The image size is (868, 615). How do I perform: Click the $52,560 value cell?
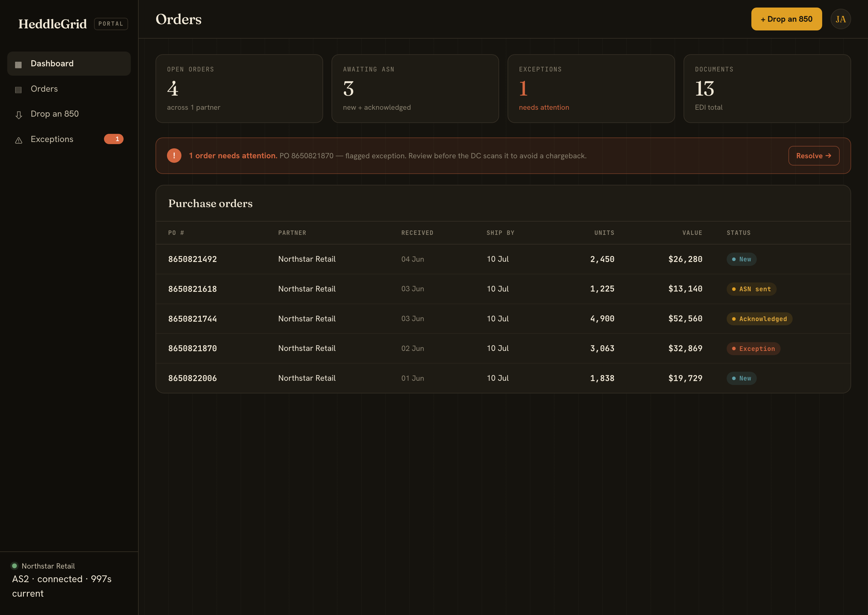tap(685, 319)
